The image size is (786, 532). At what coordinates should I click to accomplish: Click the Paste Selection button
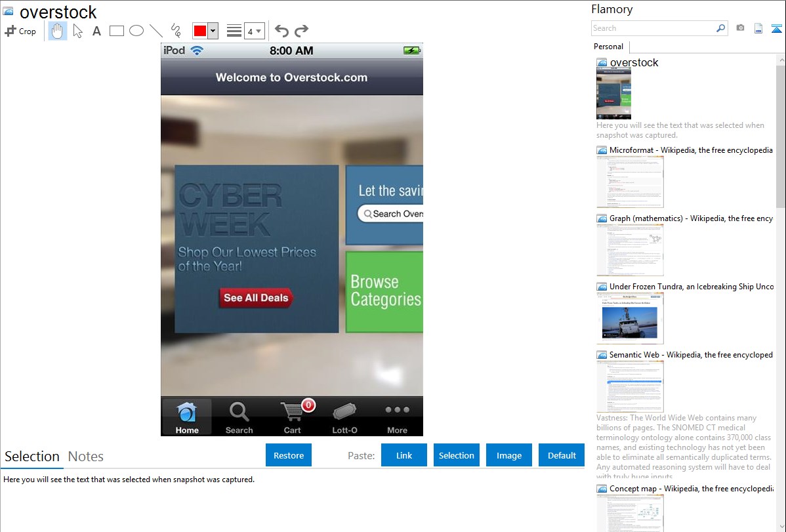[x=456, y=455]
